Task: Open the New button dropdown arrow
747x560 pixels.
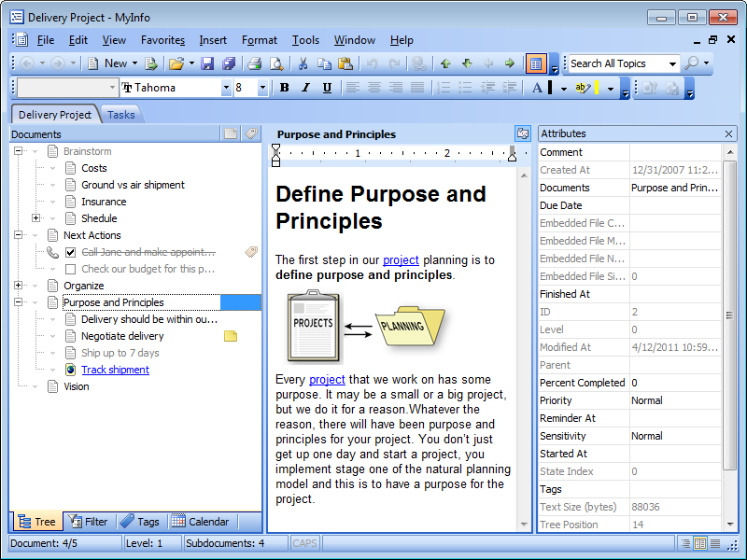Action: [134, 63]
